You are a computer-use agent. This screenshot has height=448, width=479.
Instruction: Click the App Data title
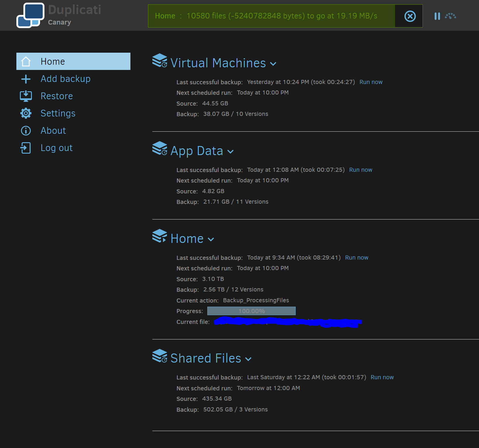(197, 151)
